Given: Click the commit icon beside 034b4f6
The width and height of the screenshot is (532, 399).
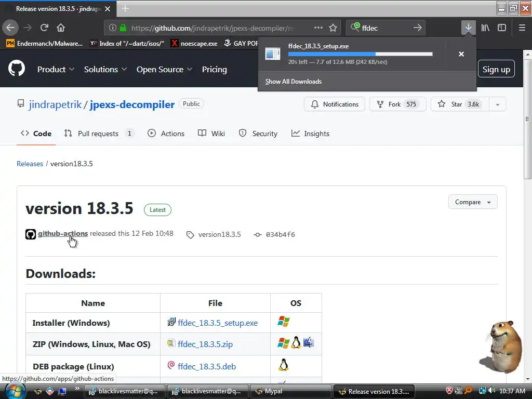Looking at the screenshot, I should (258, 234).
